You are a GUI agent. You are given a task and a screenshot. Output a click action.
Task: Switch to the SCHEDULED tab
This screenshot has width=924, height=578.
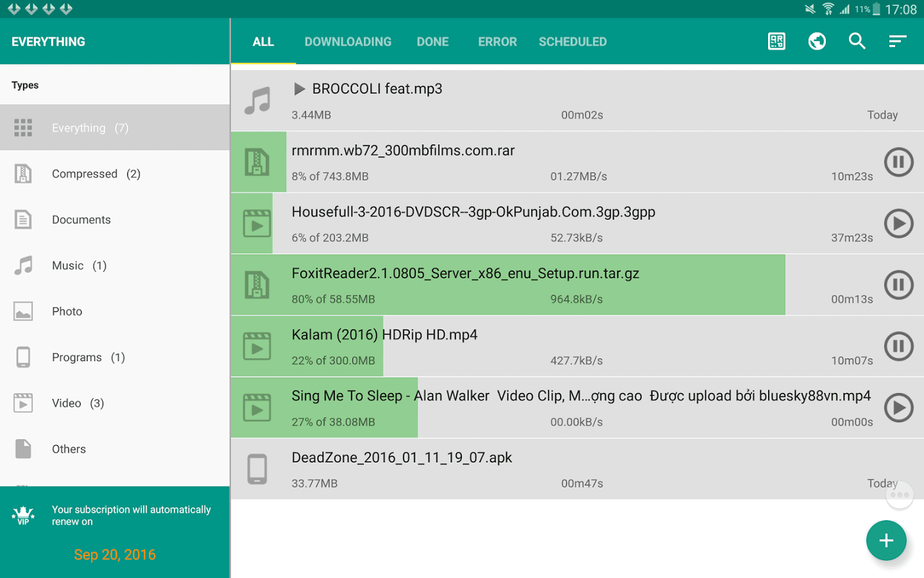[572, 42]
